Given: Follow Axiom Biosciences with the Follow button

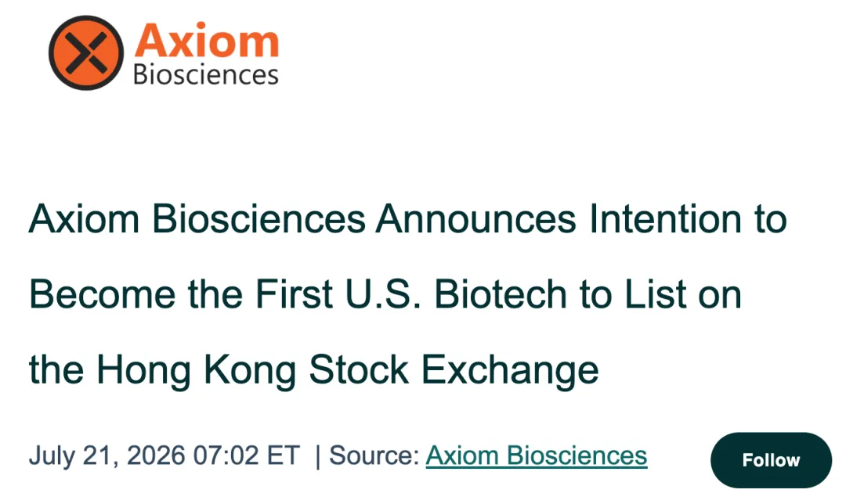Looking at the screenshot, I should [x=771, y=460].
